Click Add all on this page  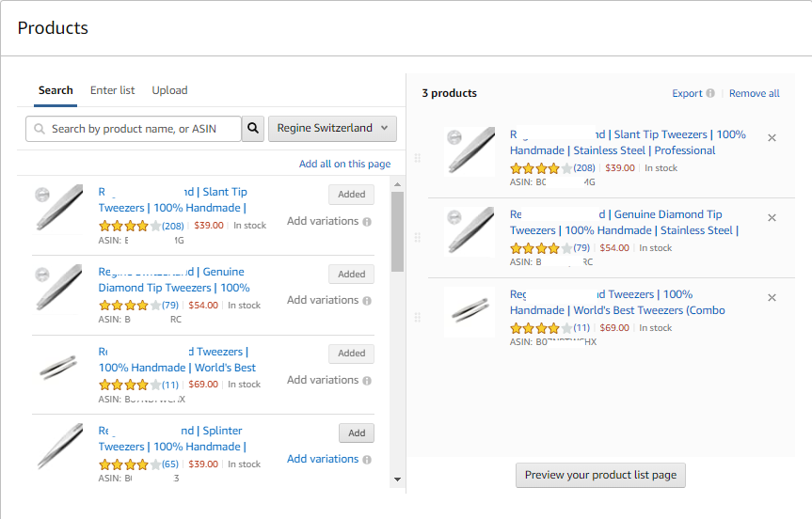click(345, 164)
